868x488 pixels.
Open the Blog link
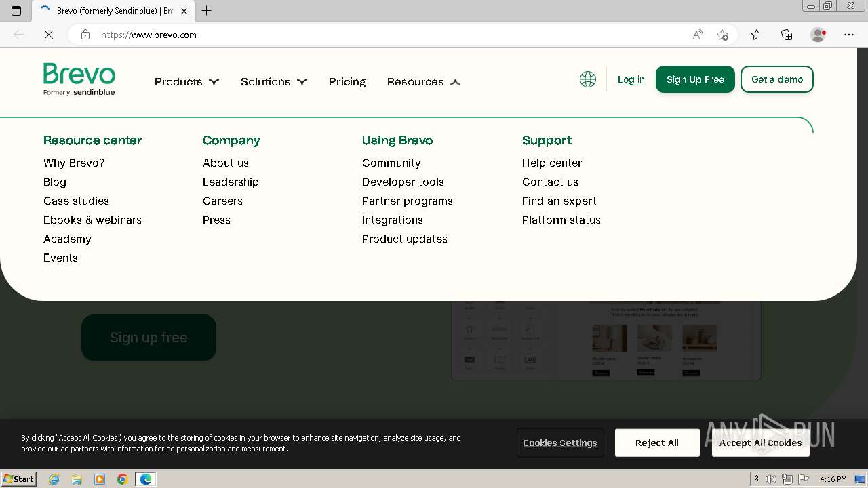[x=55, y=182]
